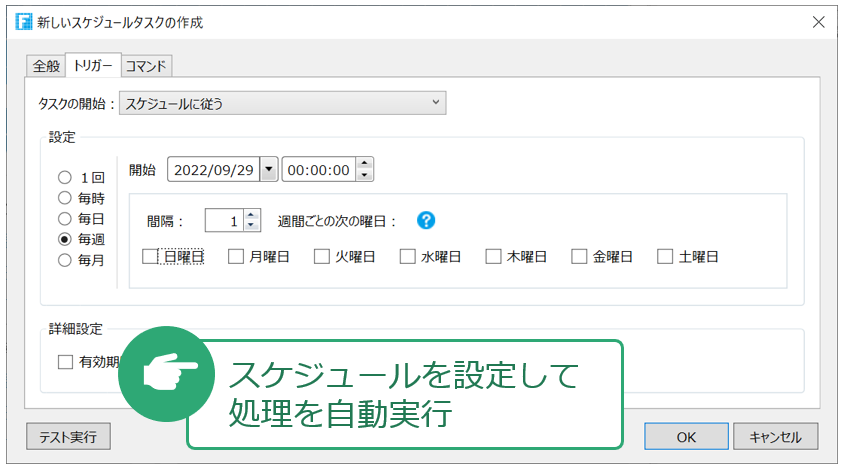Viewport: 844px width, 469px height.
Task: Expand the タスクの開始 combo box
Action: (282, 102)
